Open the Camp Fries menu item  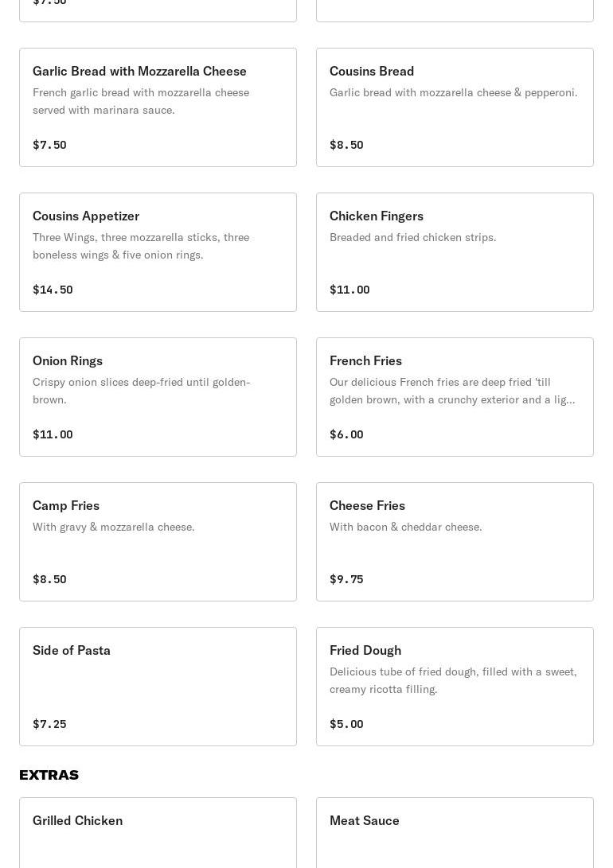[158, 542]
